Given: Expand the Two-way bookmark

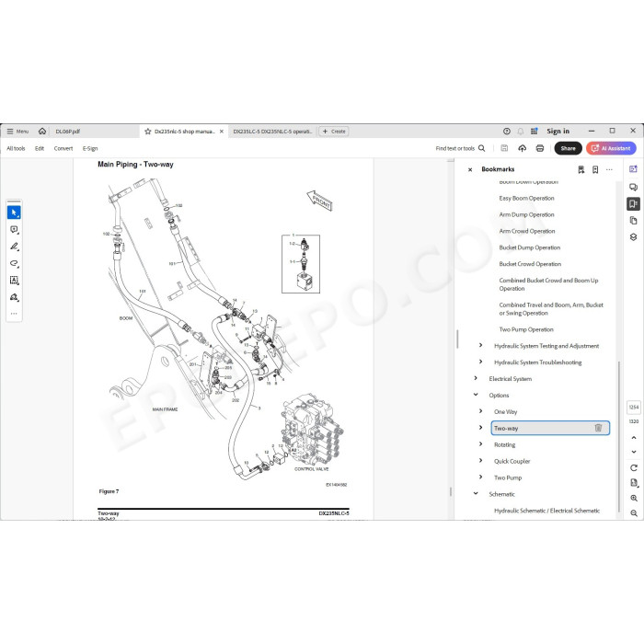Looking at the screenshot, I should click(x=480, y=428).
